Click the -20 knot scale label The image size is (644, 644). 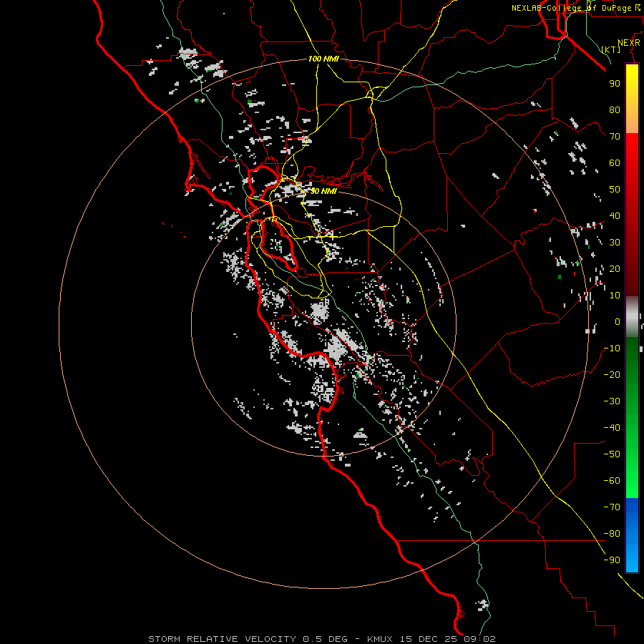612,375
